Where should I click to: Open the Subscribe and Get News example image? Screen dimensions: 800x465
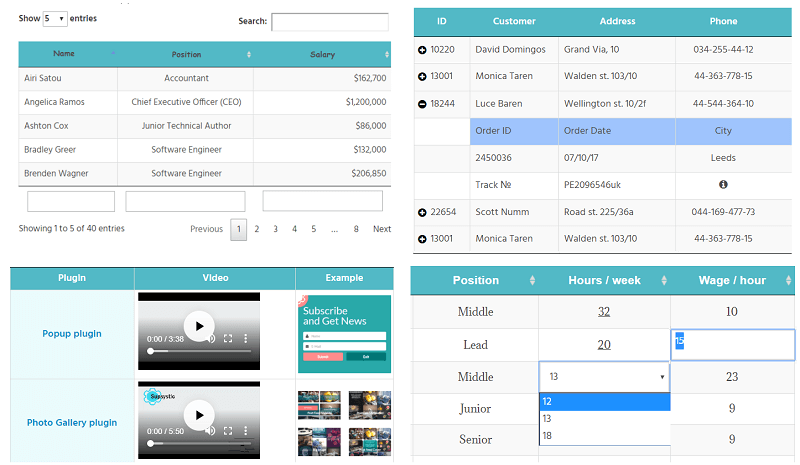344,334
